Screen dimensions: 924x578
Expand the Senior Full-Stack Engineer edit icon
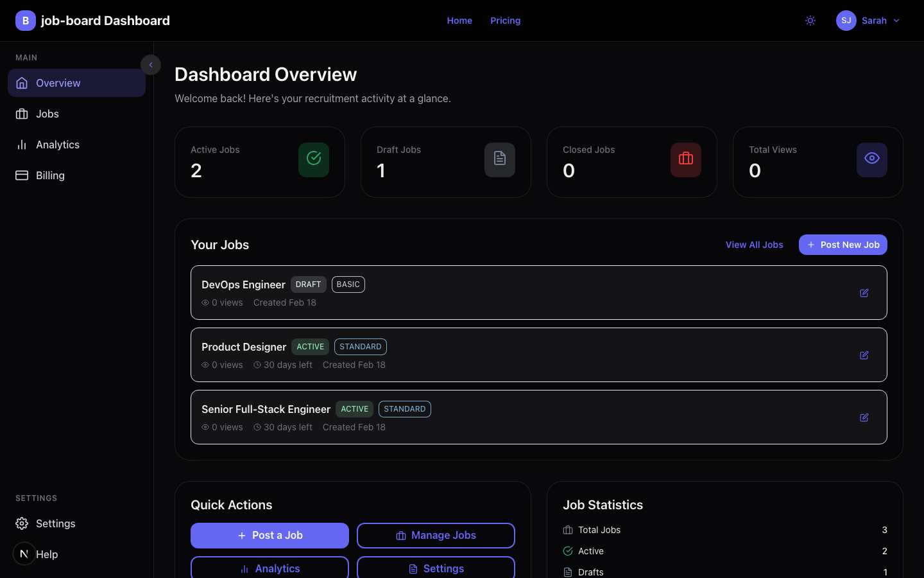[x=864, y=417]
